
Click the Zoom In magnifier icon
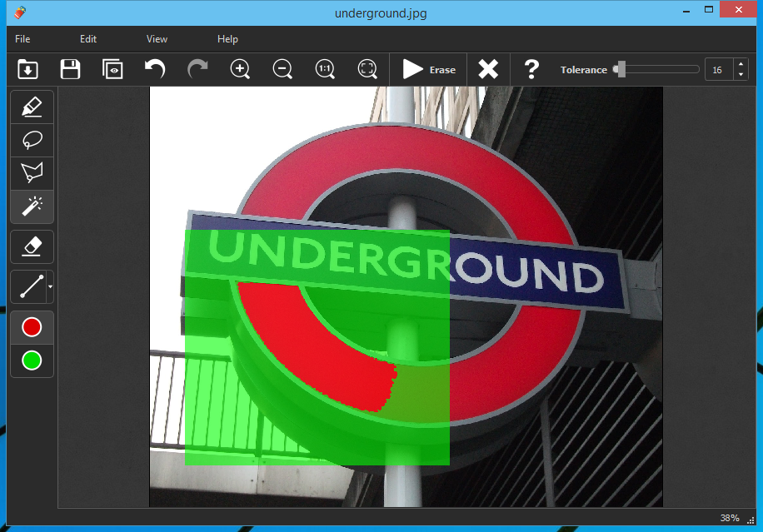(240, 69)
